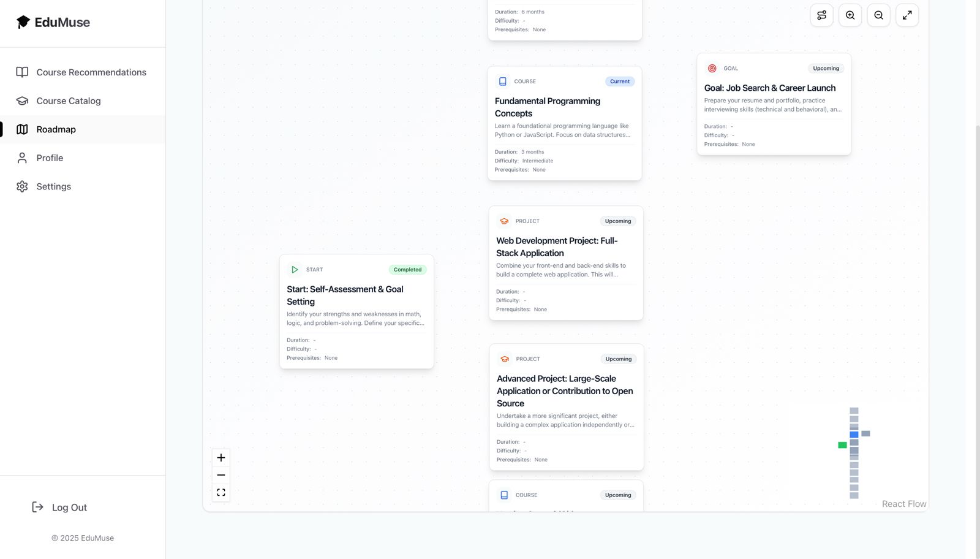Click the Upcoming badge on Advanced Project card

(x=619, y=359)
